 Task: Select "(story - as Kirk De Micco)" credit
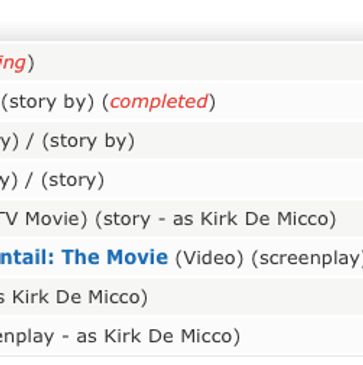(x=216, y=219)
